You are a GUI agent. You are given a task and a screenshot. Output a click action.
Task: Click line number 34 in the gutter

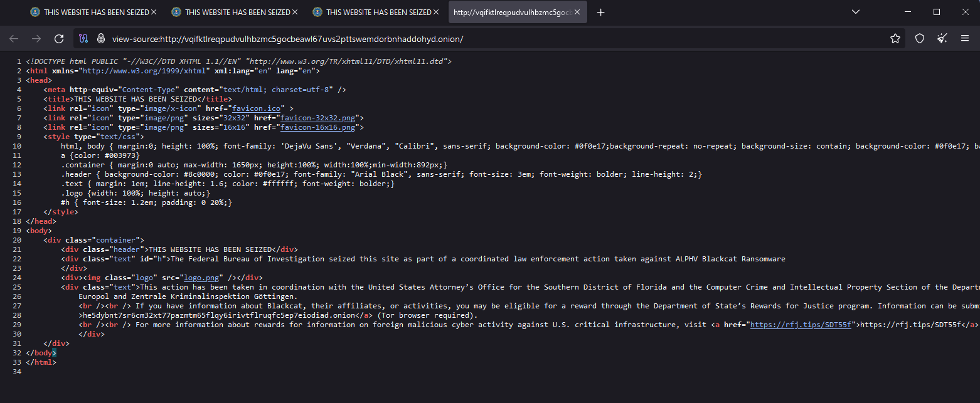click(17, 372)
